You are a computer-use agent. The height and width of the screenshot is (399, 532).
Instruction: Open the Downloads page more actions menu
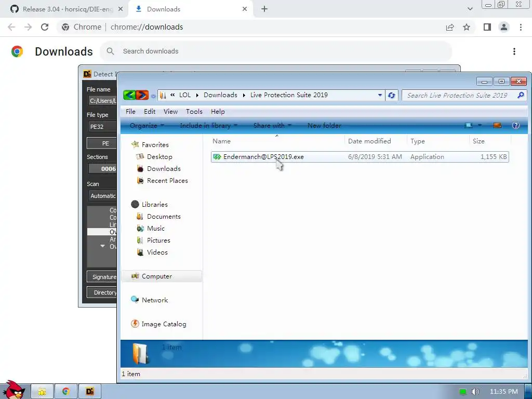click(514, 51)
